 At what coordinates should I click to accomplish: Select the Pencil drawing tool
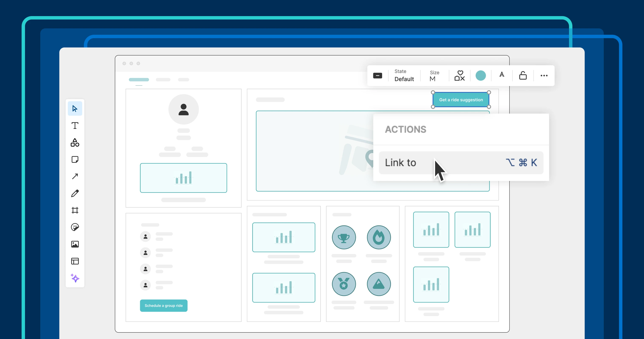[75, 193]
